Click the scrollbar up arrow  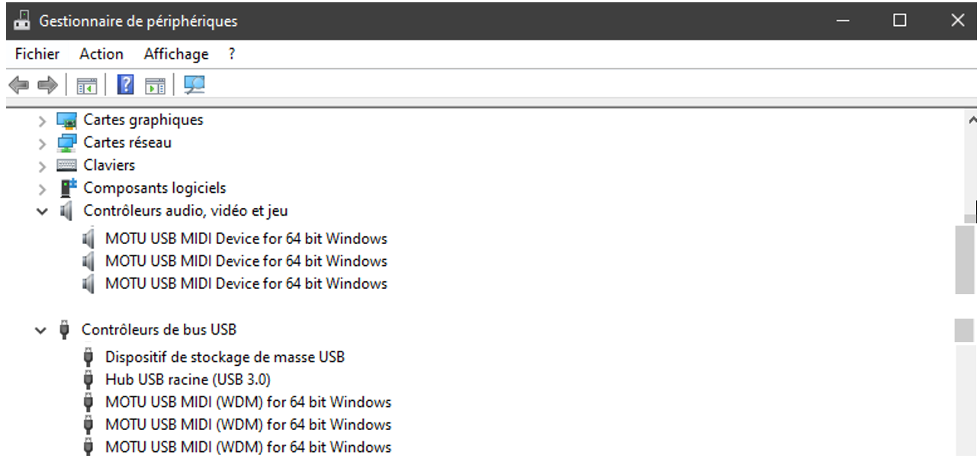[x=972, y=120]
